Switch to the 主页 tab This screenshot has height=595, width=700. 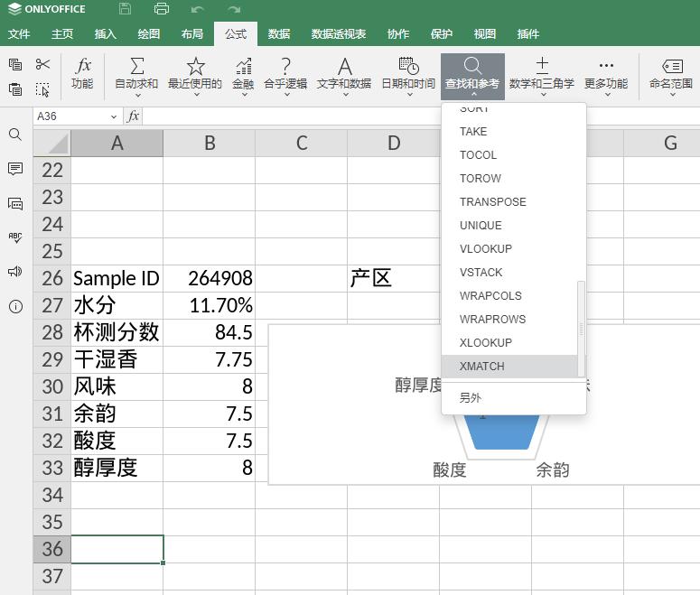[62, 34]
